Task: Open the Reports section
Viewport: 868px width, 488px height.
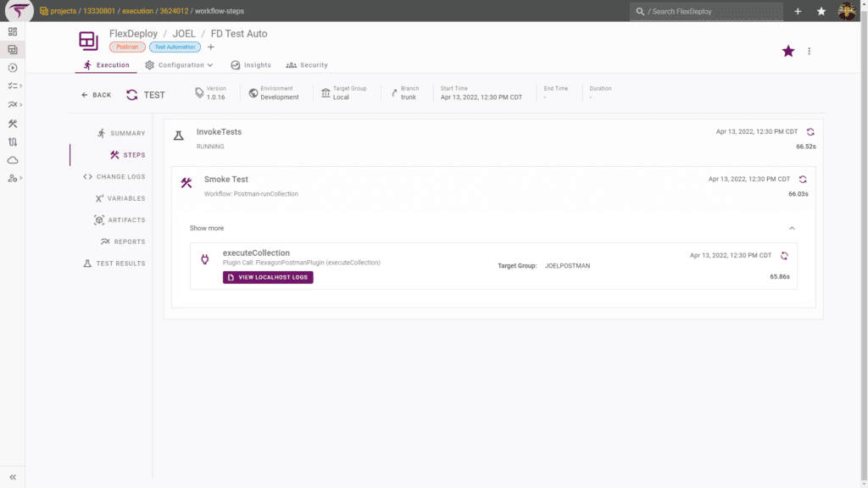Action: click(123, 241)
